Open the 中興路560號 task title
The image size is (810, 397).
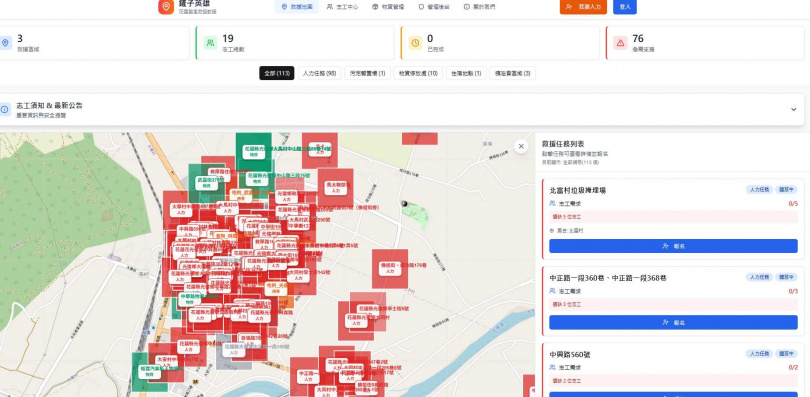pyautogui.click(x=570, y=355)
